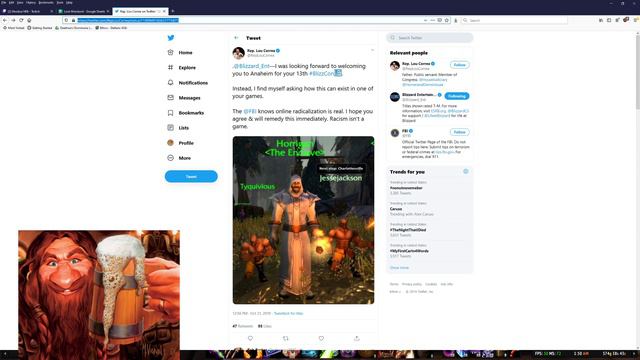Viewport: 640px width, 360px height.
Task: Open Terms footer link
Action: point(394,284)
